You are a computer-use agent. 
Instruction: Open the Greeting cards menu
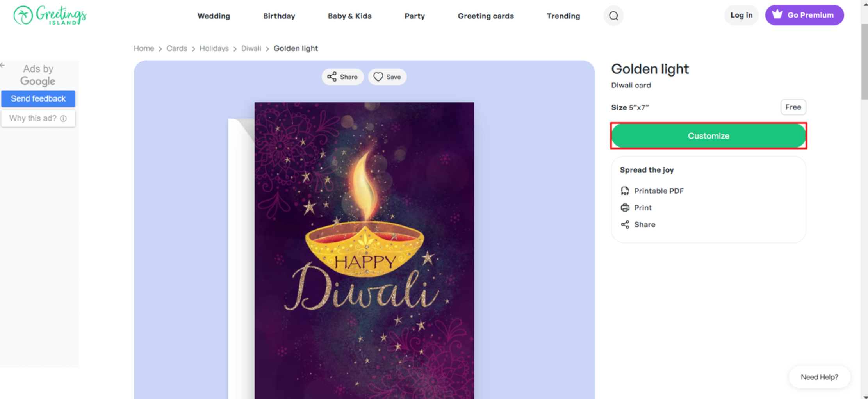(x=485, y=16)
